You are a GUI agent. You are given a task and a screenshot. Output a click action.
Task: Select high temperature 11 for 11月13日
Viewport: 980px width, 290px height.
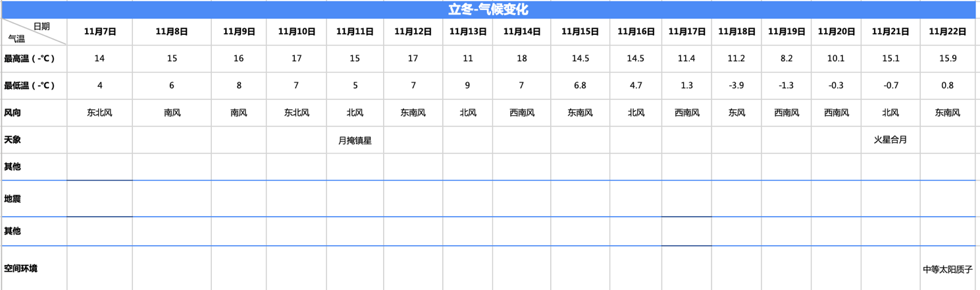click(x=468, y=59)
